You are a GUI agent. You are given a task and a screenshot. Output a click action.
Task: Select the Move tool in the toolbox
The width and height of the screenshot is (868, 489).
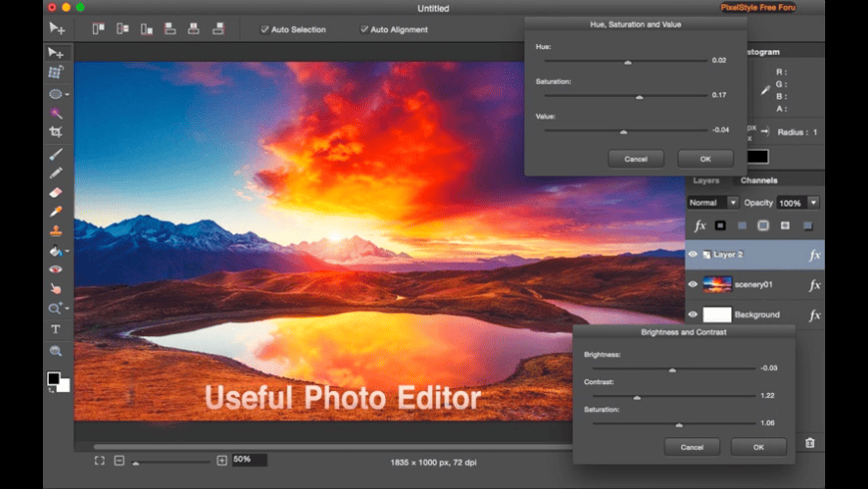(x=55, y=53)
